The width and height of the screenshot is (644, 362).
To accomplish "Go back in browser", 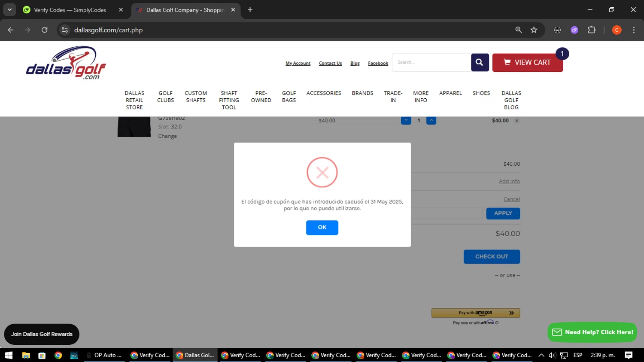I will pos(11,30).
